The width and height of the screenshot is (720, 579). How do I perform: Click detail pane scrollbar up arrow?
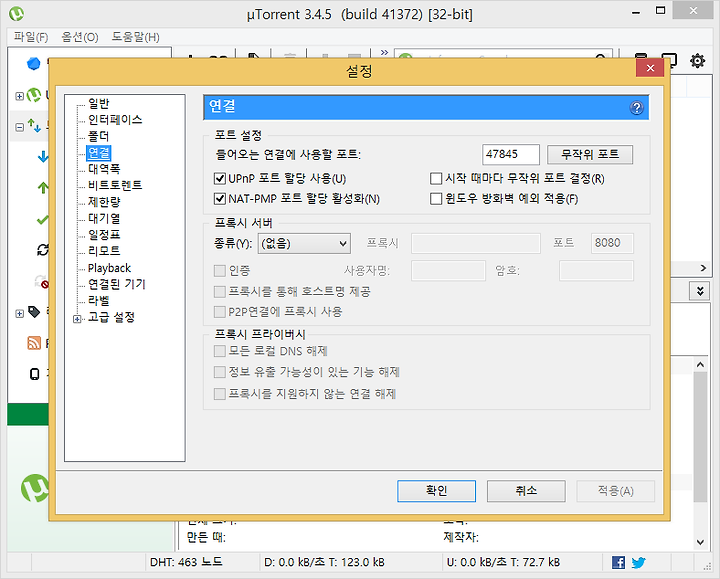(700, 365)
